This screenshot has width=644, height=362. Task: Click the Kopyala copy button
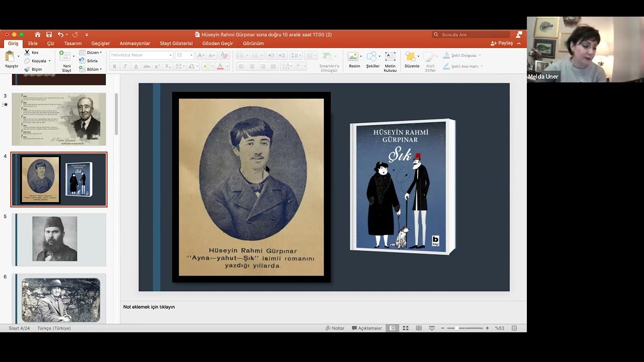35,61
